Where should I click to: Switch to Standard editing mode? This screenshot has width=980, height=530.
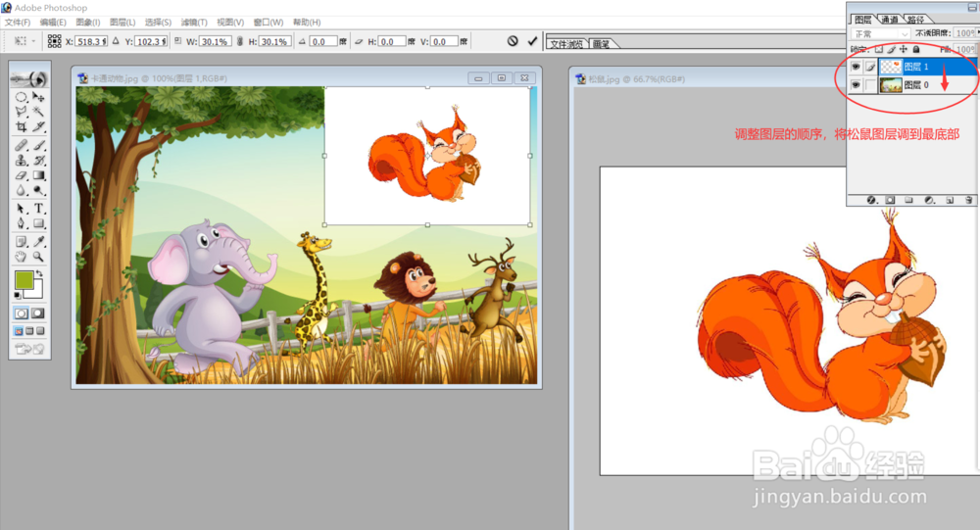pyautogui.click(x=22, y=313)
